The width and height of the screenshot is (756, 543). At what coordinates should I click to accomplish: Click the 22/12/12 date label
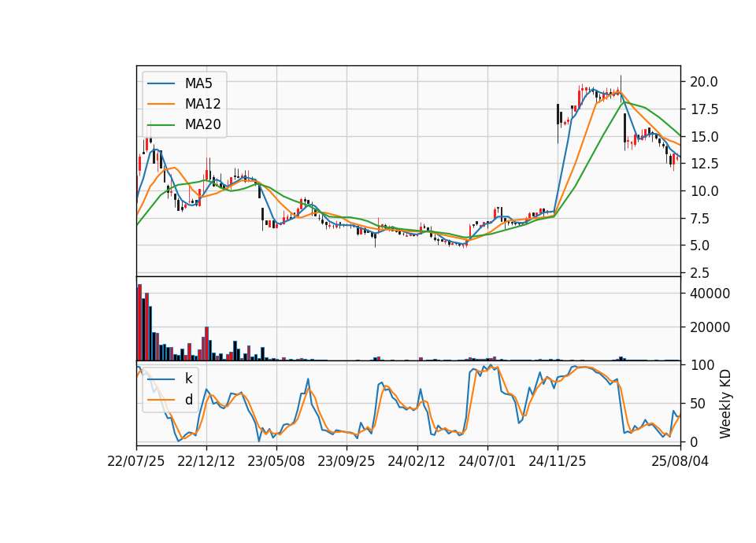[206, 461]
